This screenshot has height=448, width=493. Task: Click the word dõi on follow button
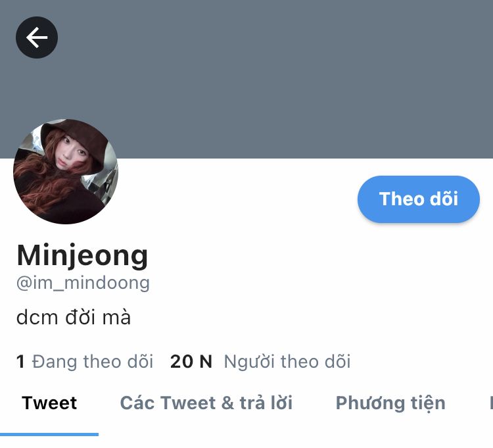(x=444, y=199)
